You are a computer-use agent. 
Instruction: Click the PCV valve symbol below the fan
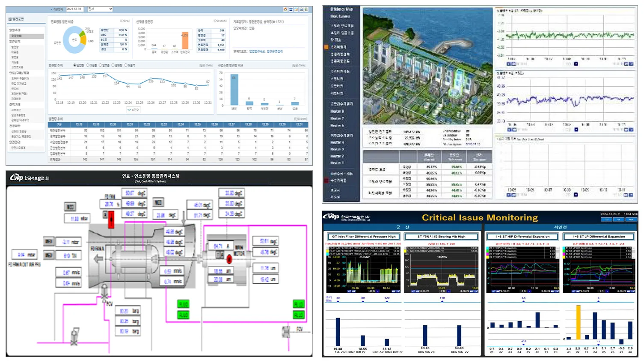[104, 296]
